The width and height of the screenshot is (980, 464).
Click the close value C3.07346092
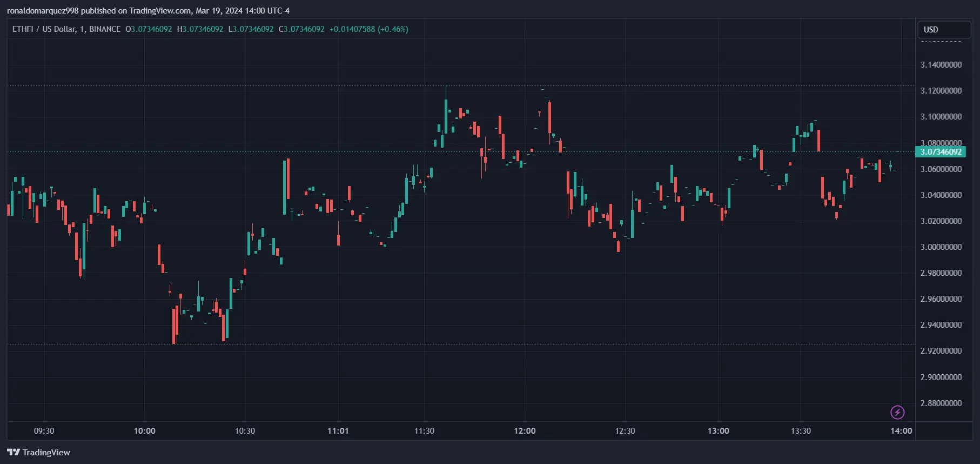coord(301,29)
